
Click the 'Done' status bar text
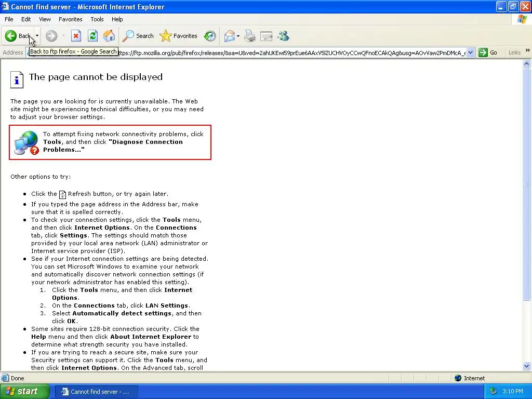[x=17, y=378]
